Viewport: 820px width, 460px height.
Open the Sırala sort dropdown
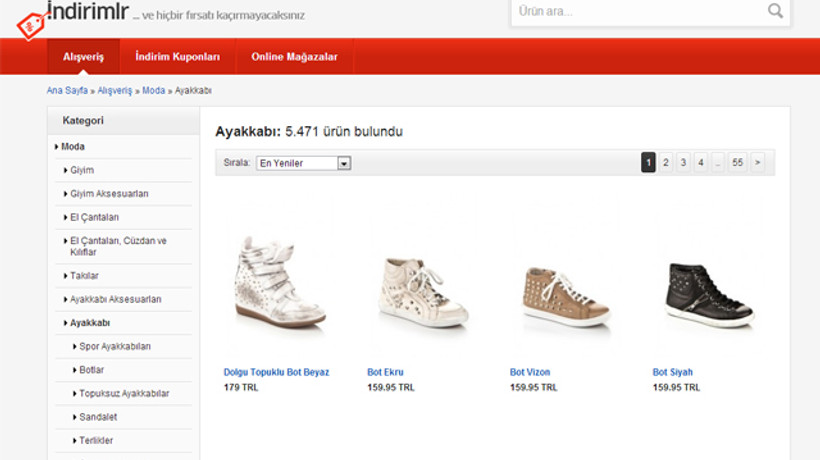(x=304, y=163)
